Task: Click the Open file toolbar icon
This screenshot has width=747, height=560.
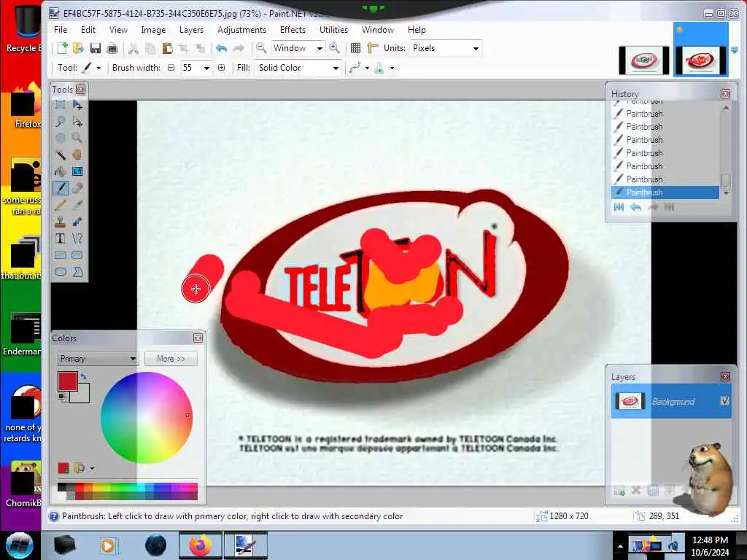Action: click(78, 48)
